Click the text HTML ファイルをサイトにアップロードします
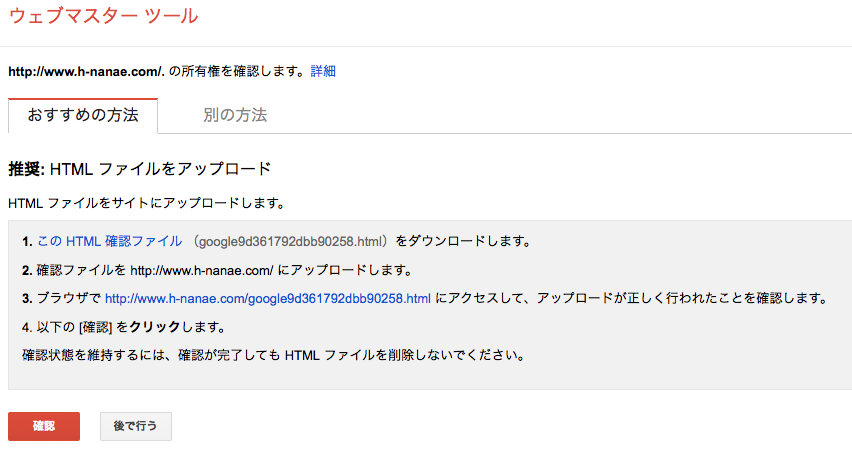The height and width of the screenshot is (449, 852). click(x=147, y=203)
